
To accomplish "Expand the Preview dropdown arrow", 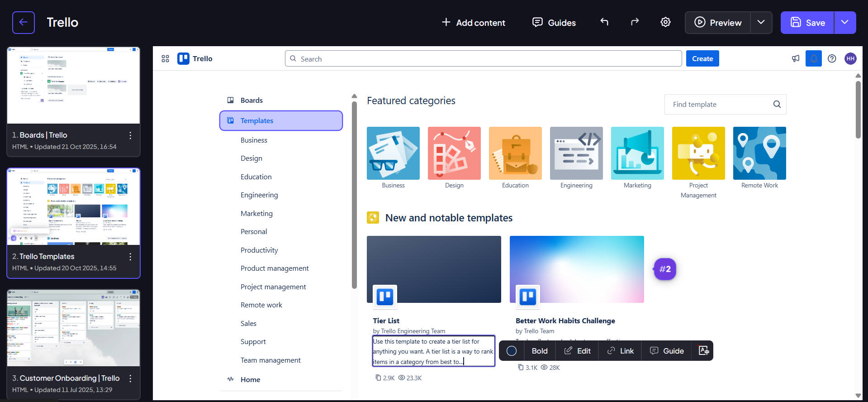I will pos(761,23).
